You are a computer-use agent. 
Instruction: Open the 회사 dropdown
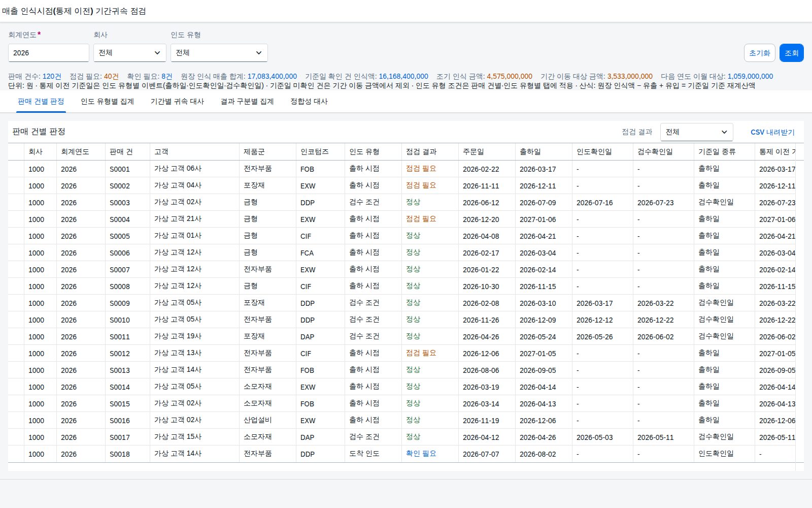[x=130, y=53]
